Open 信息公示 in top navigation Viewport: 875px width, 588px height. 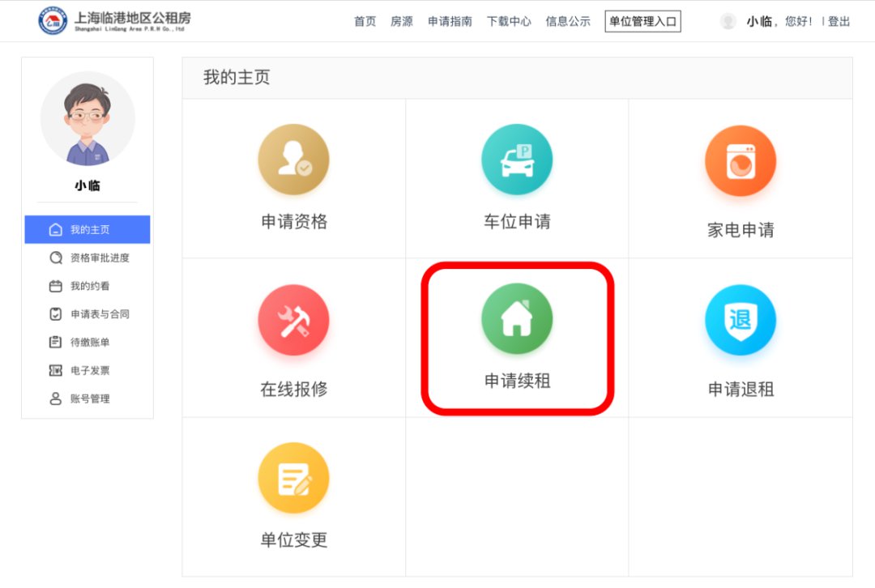tap(567, 21)
